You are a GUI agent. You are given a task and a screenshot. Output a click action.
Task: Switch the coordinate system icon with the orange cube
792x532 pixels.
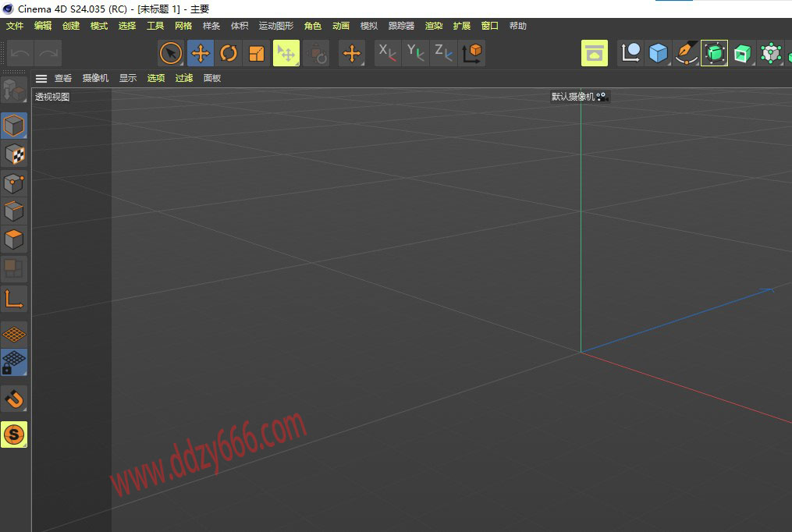pyautogui.click(x=472, y=53)
